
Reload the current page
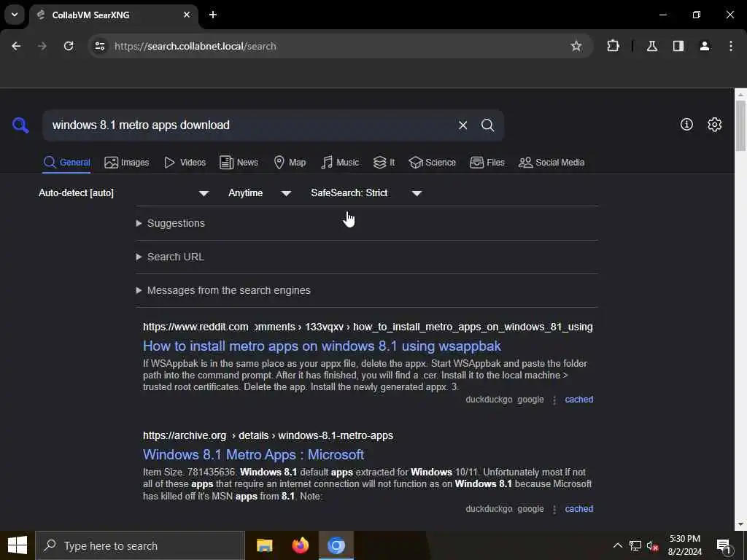tap(69, 46)
